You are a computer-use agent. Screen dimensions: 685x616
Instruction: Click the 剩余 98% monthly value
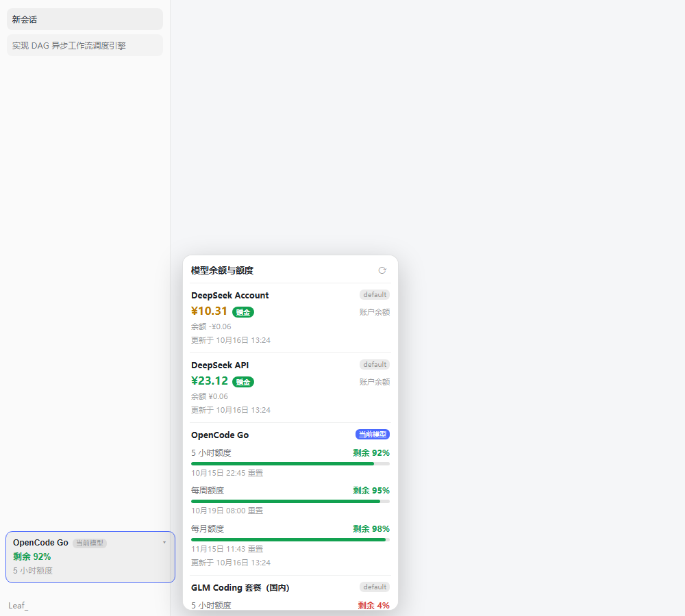pyautogui.click(x=371, y=529)
